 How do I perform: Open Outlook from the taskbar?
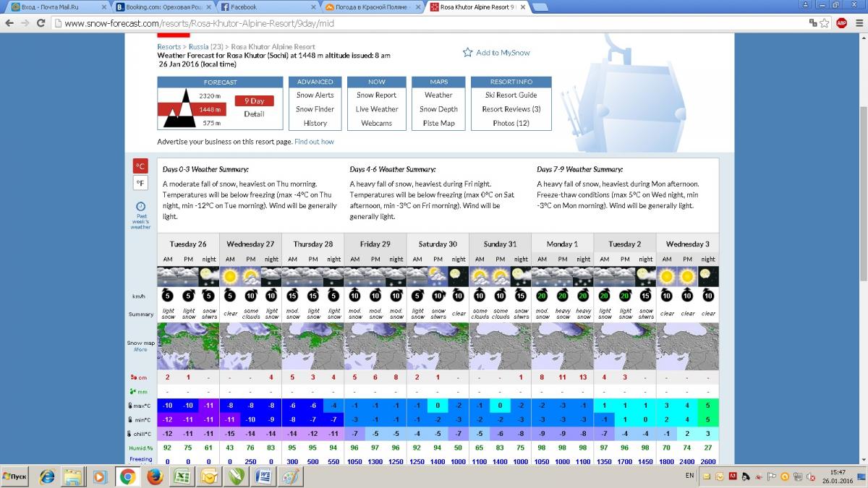tap(208, 477)
